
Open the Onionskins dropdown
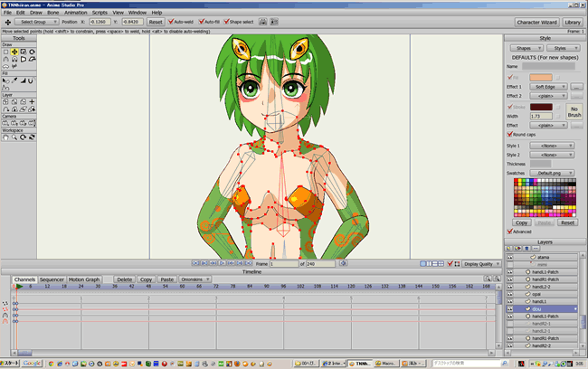194,279
